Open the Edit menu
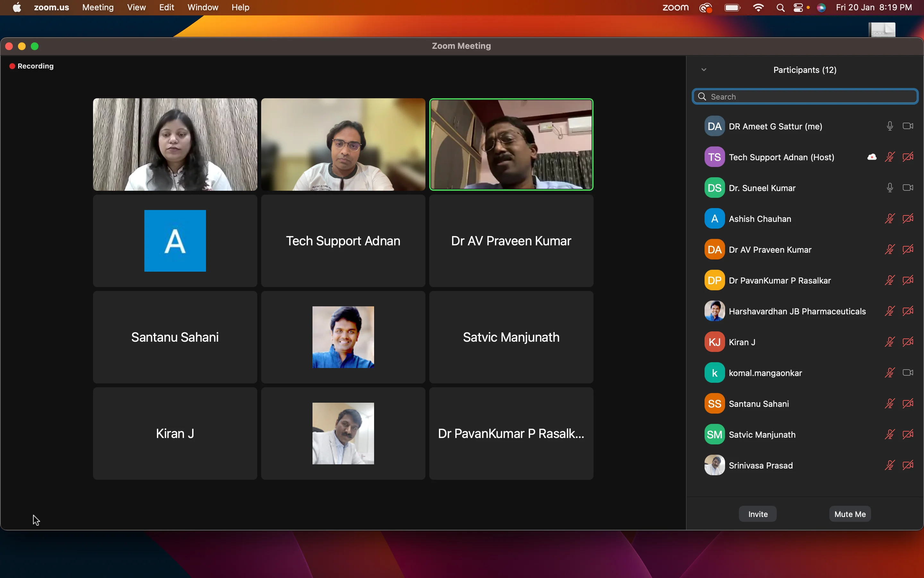 tap(167, 7)
